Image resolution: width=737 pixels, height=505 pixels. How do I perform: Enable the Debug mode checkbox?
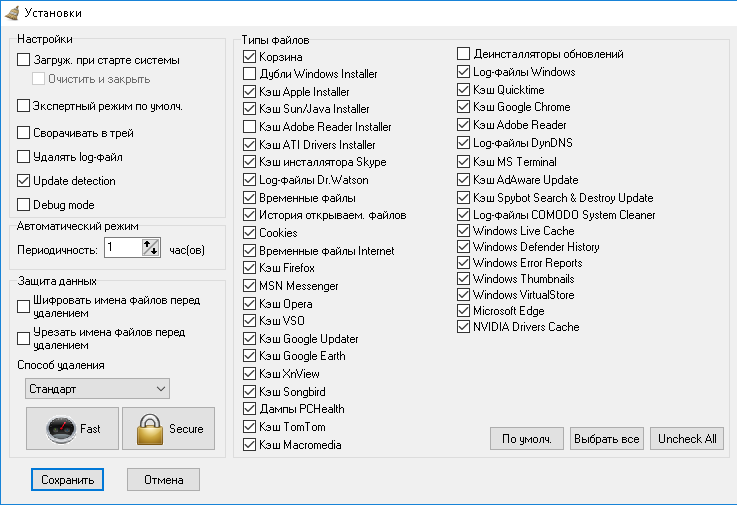coord(24,205)
